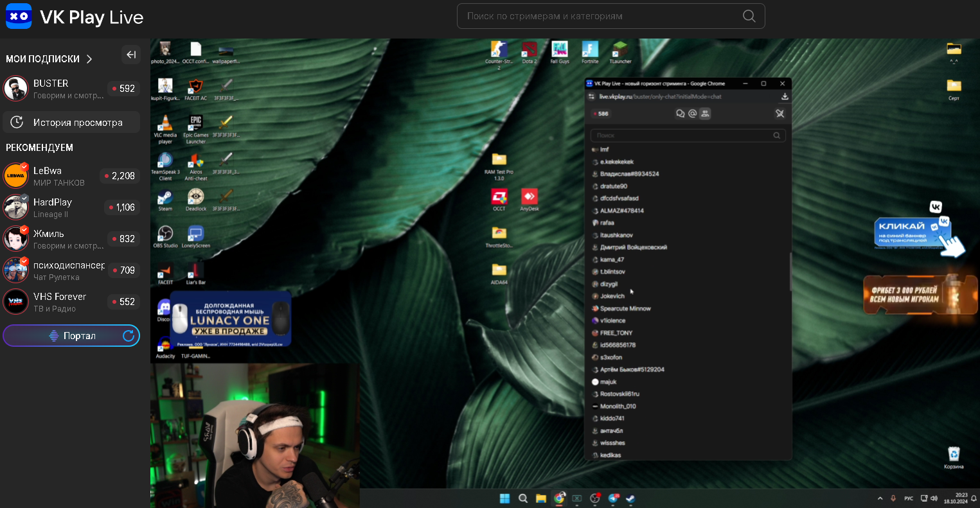Click the LUNACY ONE mouse ad banner

[x=230, y=319]
